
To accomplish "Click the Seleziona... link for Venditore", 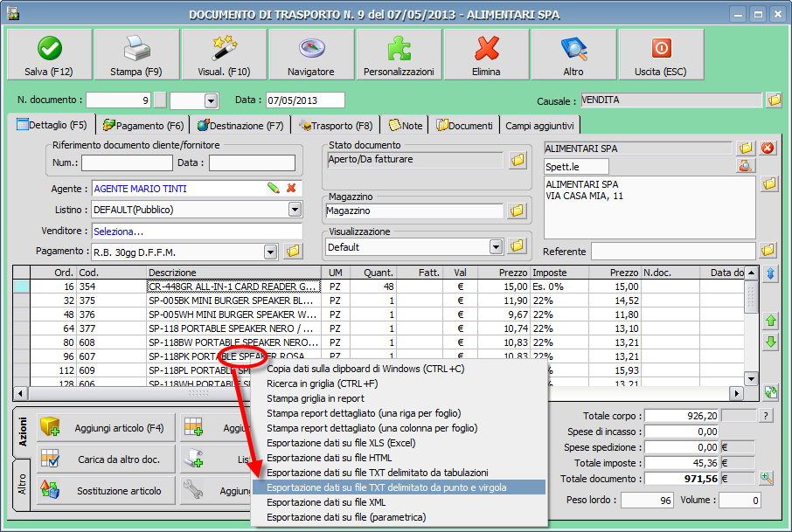I will click(x=119, y=231).
